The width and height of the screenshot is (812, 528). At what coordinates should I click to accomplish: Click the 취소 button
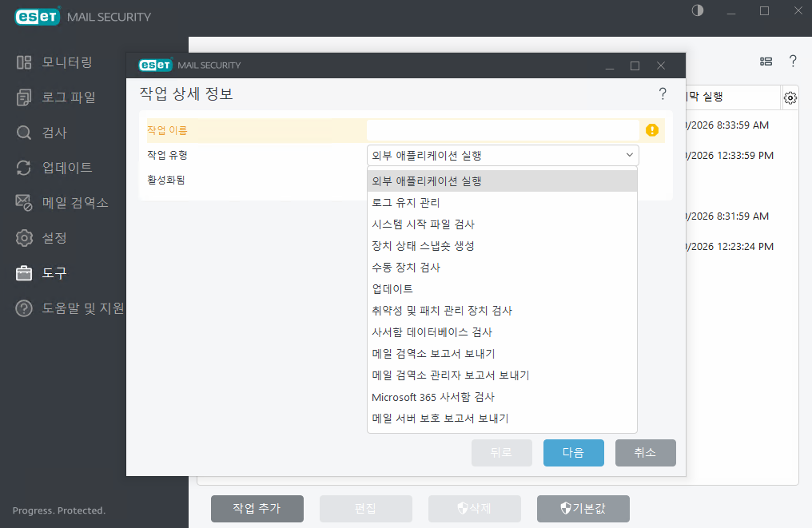(645, 453)
